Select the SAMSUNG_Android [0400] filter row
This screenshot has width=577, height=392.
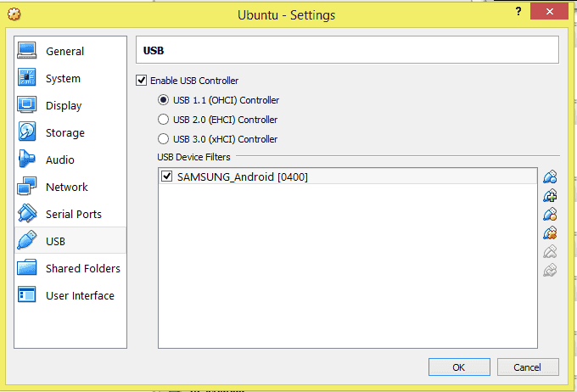[x=348, y=176]
